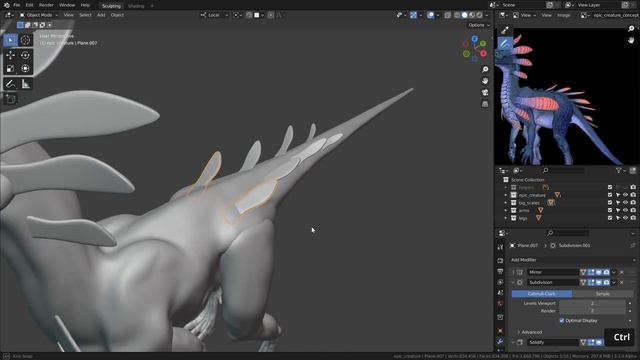Click the image editor pan hand icon

[631, 40]
